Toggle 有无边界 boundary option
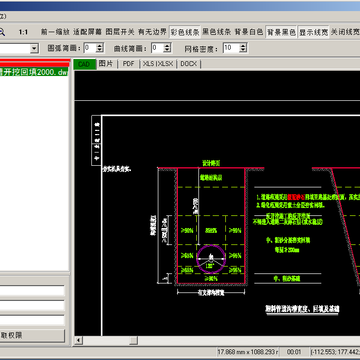360x360 pixels. pyautogui.click(x=152, y=32)
